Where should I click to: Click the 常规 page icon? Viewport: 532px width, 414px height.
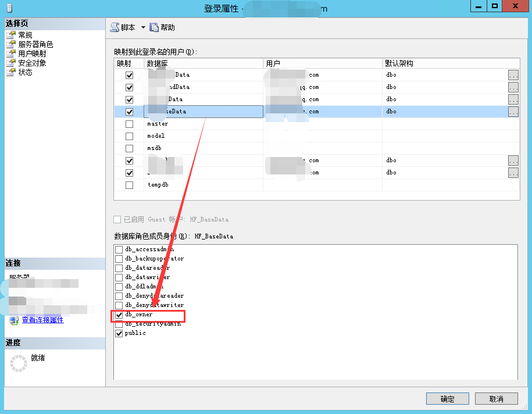point(11,35)
